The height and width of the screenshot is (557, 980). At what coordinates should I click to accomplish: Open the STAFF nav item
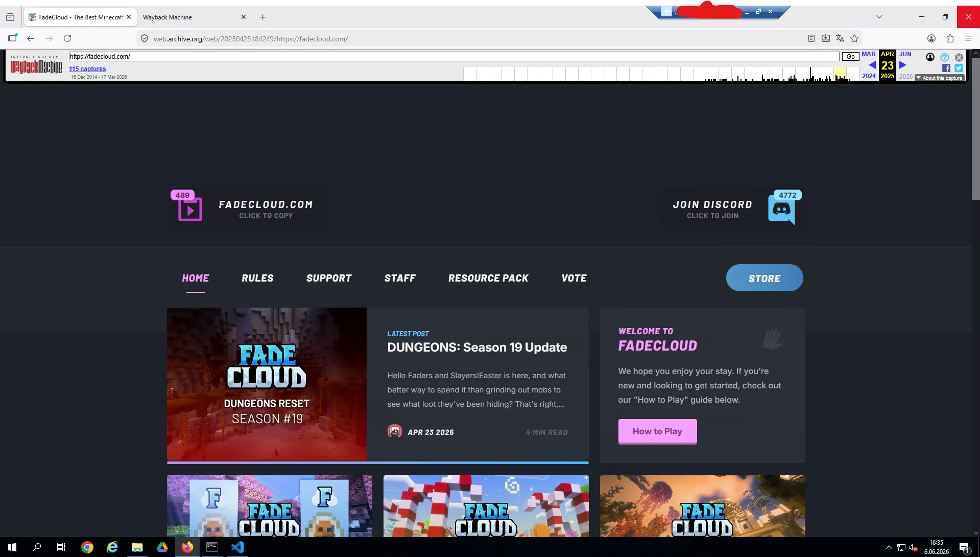coord(400,278)
